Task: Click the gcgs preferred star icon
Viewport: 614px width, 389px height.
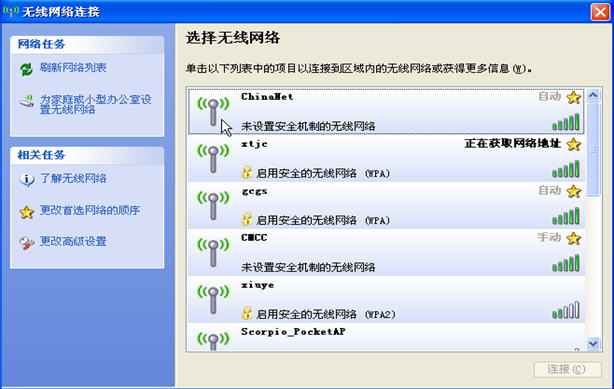Action: pyautogui.click(x=574, y=191)
